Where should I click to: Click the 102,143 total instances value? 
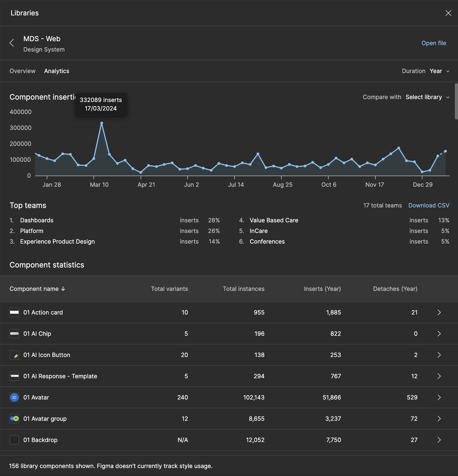pyautogui.click(x=254, y=397)
